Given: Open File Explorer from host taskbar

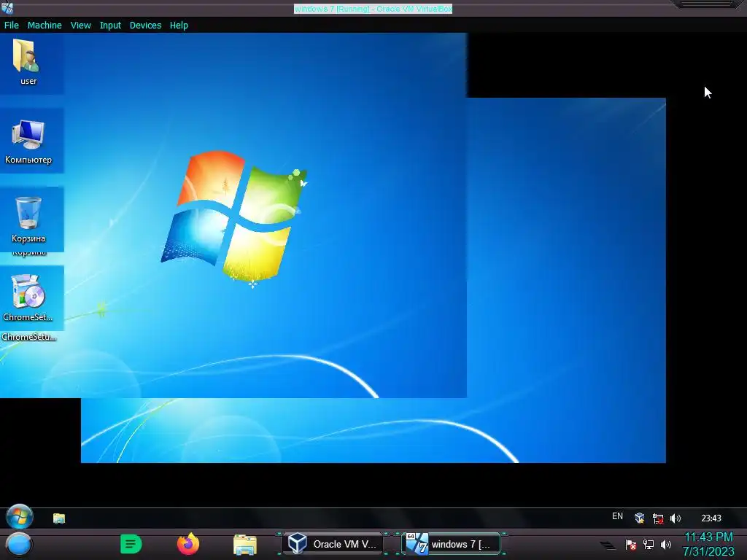Looking at the screenshot, I should [x=245, y=545].
